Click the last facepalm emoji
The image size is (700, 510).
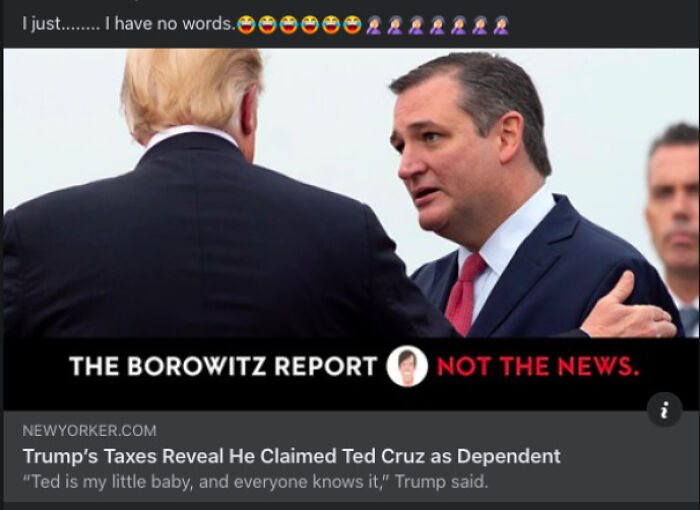501,25
